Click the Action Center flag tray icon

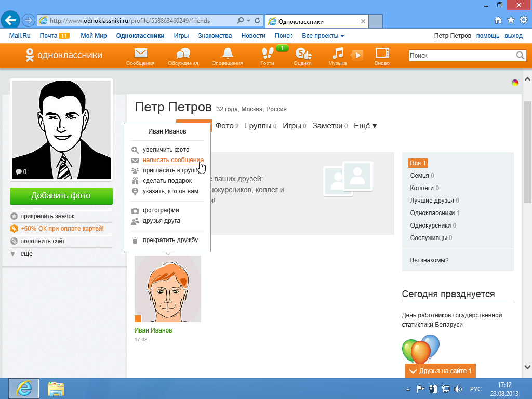pos(420,389)
